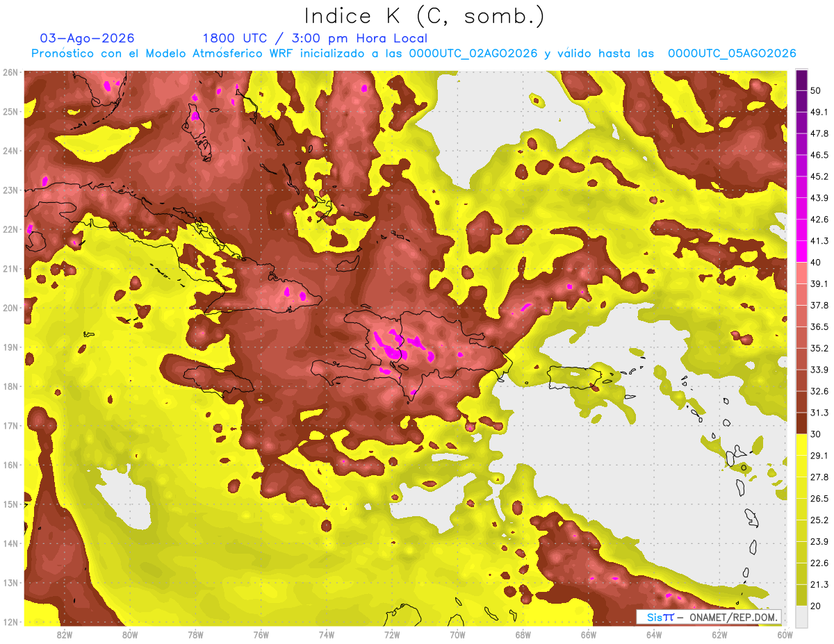Click the latitude label "20N"
This screenshot has height=644, width=834.
click(x=10, y=308)
